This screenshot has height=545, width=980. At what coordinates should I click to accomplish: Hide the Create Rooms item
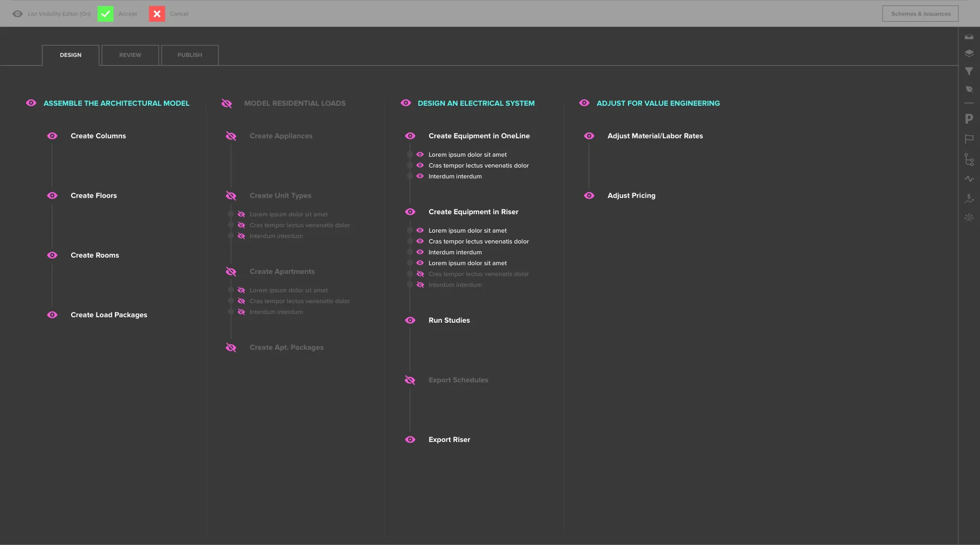(52, 255)
